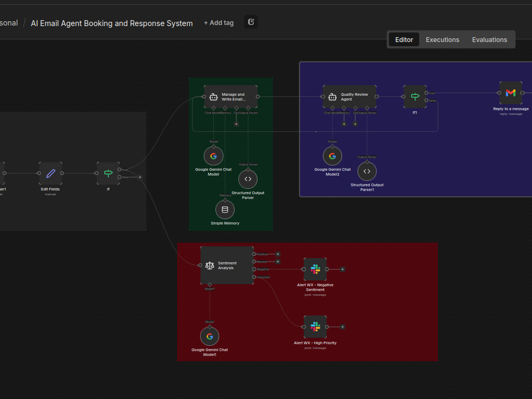Click the true output of If1
Image resolution: width=532 pixels, height=399 pixels.
point(427,93)
